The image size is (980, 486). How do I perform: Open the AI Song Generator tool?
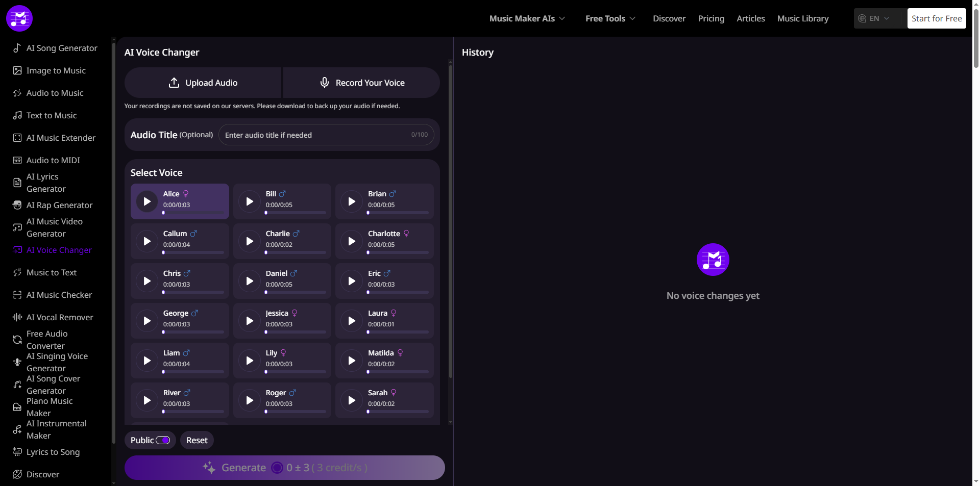click(61, 48)
